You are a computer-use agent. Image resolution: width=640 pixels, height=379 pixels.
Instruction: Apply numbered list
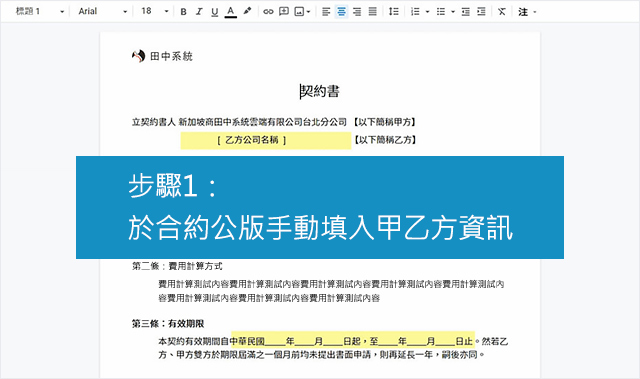point(415,12)
